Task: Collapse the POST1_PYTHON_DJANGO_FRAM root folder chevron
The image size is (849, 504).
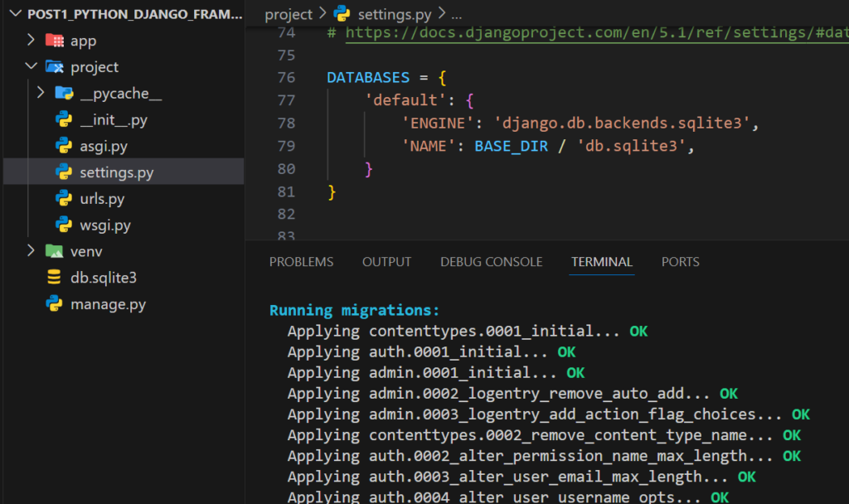Action: tap(16, 13)
